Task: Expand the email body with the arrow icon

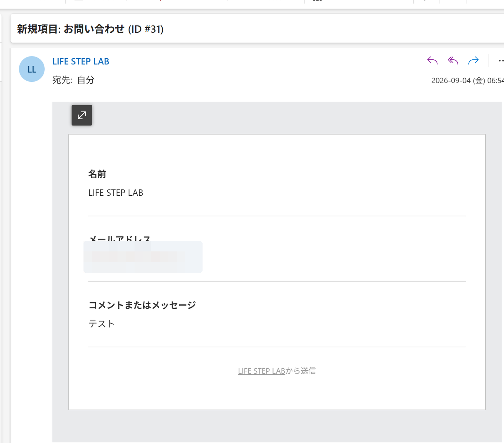Action: click(82, 115)
